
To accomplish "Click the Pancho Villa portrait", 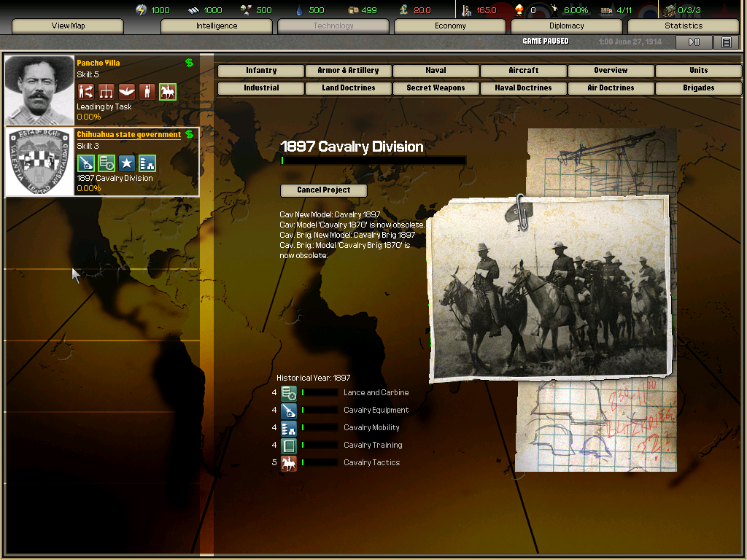I will 40,90.
